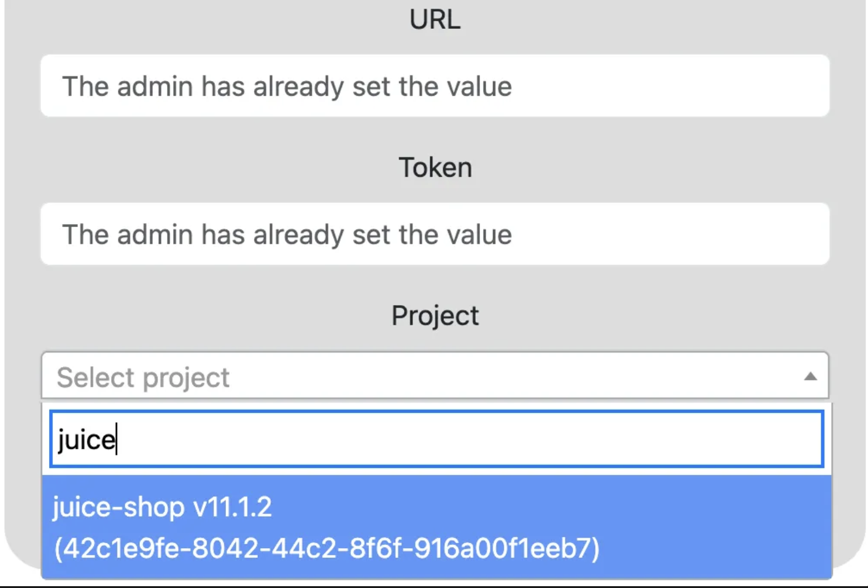Focus the Token input field

(x=435, y=234)
